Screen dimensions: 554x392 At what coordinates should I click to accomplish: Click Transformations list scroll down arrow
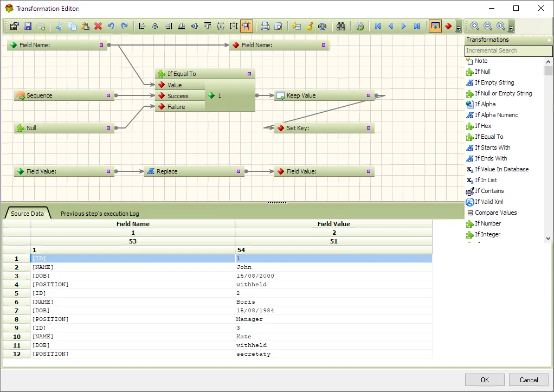[549, 238]
